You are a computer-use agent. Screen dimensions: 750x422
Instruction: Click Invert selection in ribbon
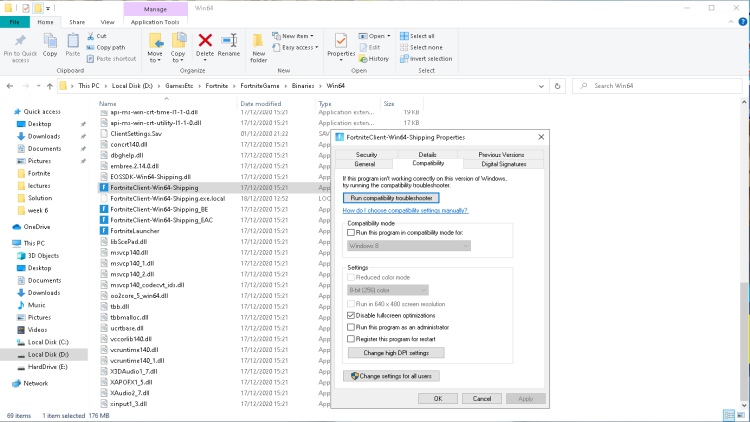click(x=426, y=58)
